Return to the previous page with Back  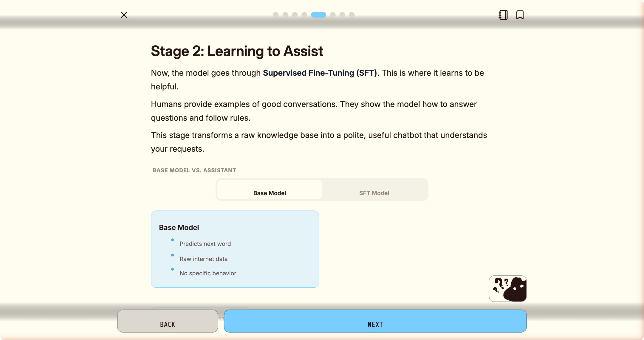(168, 321)
